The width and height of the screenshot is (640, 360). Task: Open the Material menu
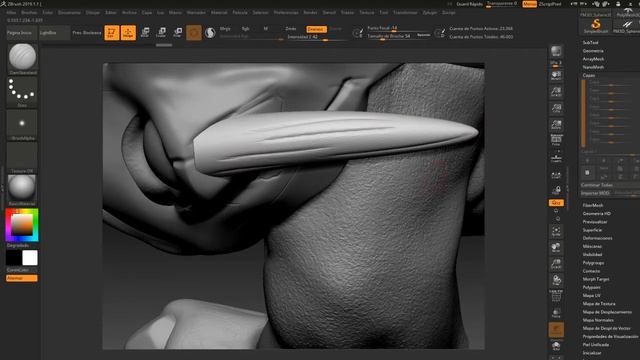tap(219, 13)
